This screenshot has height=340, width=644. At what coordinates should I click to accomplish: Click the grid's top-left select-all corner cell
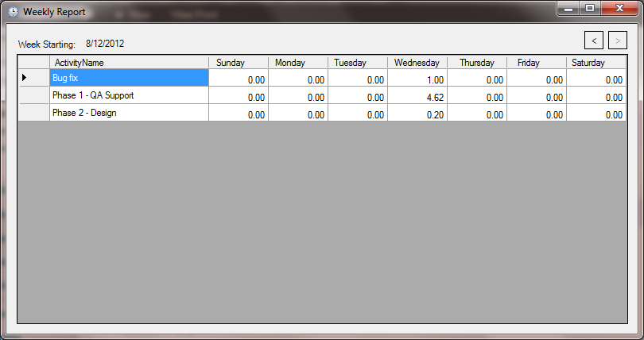(x=33, y=62)
